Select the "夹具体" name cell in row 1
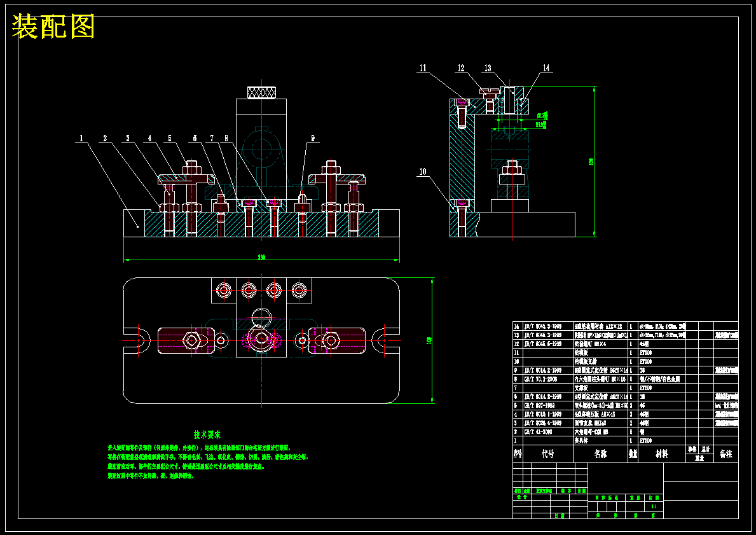Screen dimensions: 756x535 pos(600,441)
